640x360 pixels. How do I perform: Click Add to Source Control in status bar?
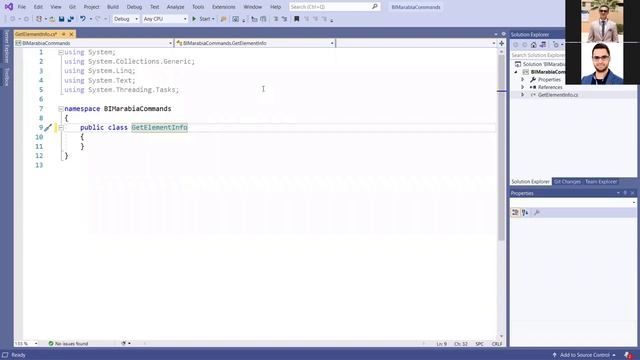pos(584,355)
